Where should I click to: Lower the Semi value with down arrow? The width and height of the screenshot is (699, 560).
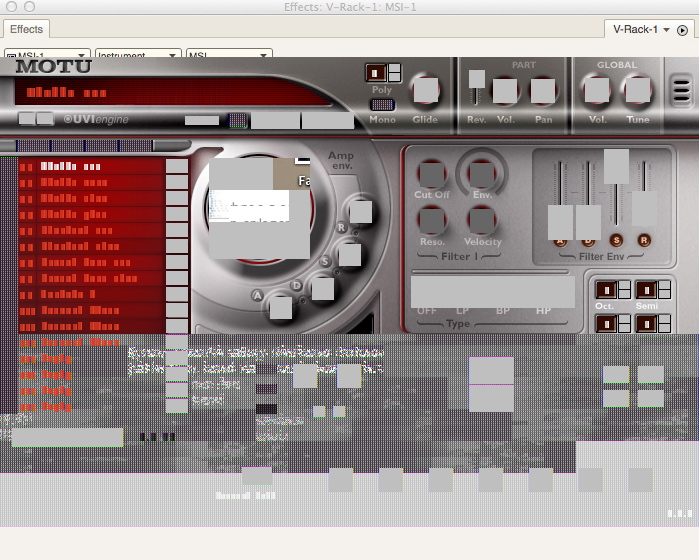(664, 294)
